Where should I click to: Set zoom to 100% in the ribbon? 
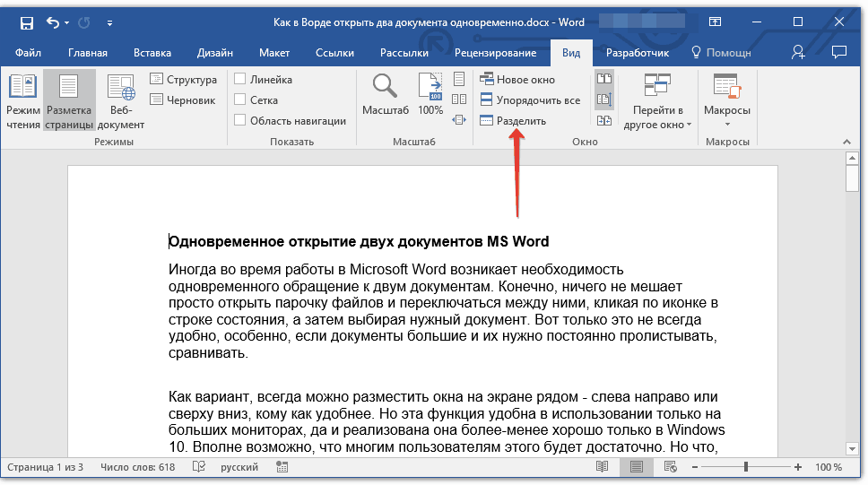pos(430,95)
